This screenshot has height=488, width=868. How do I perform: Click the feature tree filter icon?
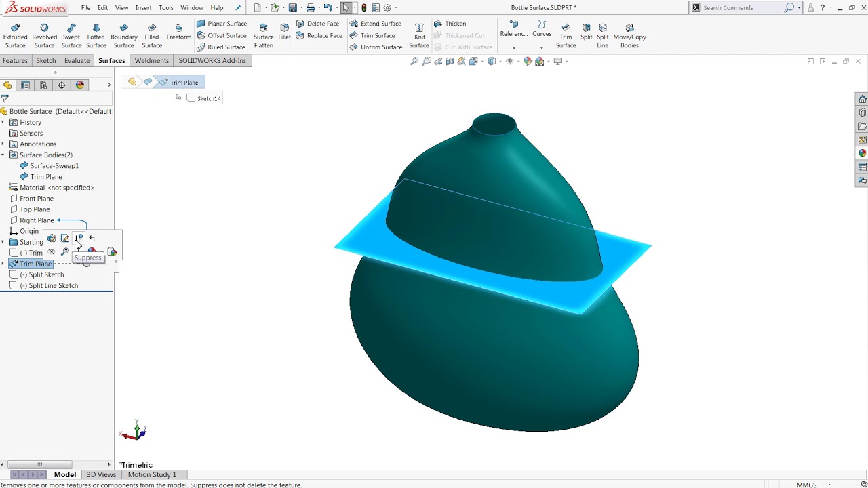coord(5,99)
